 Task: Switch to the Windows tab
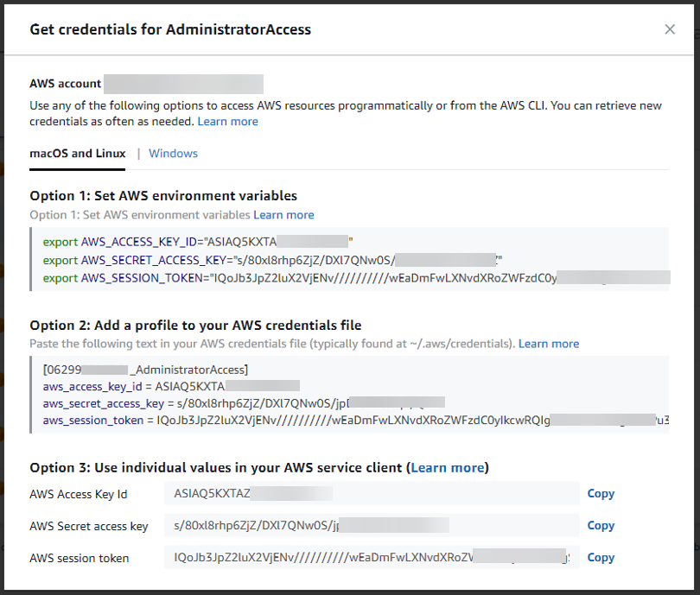pyautogui.click(x=173, y=154)
